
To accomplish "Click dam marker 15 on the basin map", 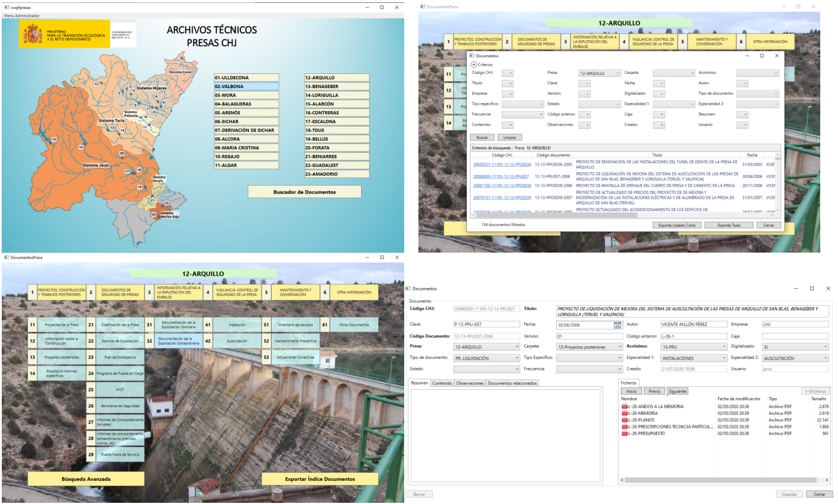I will click(54, 140).
